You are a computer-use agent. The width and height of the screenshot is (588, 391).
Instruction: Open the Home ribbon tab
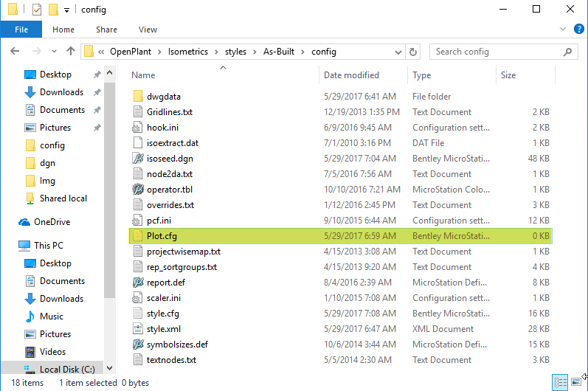pyautogui.click(x=63, y=30)
